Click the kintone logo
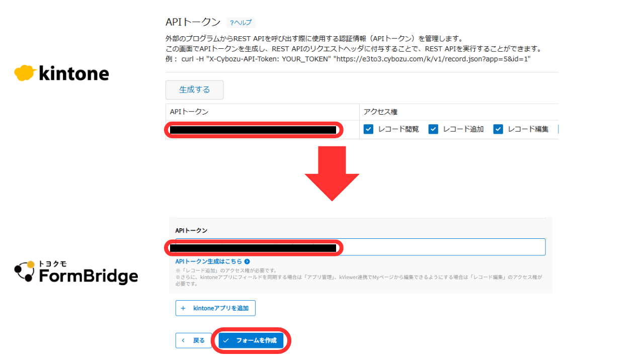This screenshot has height=362, width=644. click(61, 73)
